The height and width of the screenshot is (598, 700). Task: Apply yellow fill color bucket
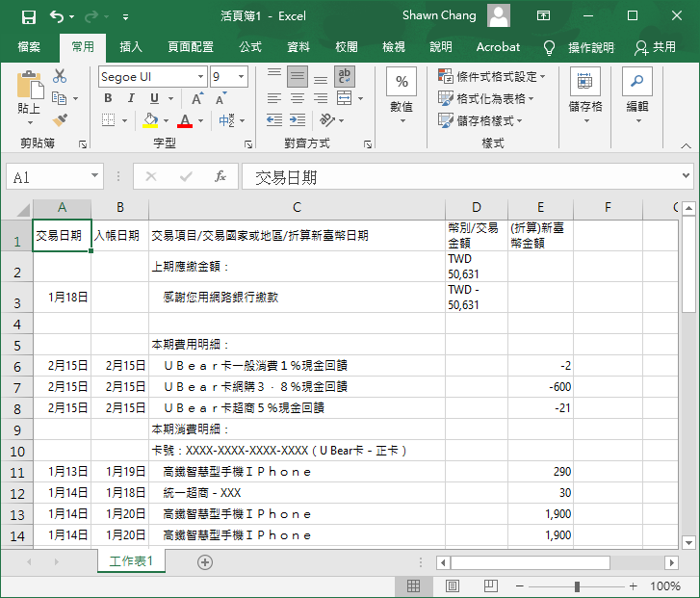(x=150, y=120)
